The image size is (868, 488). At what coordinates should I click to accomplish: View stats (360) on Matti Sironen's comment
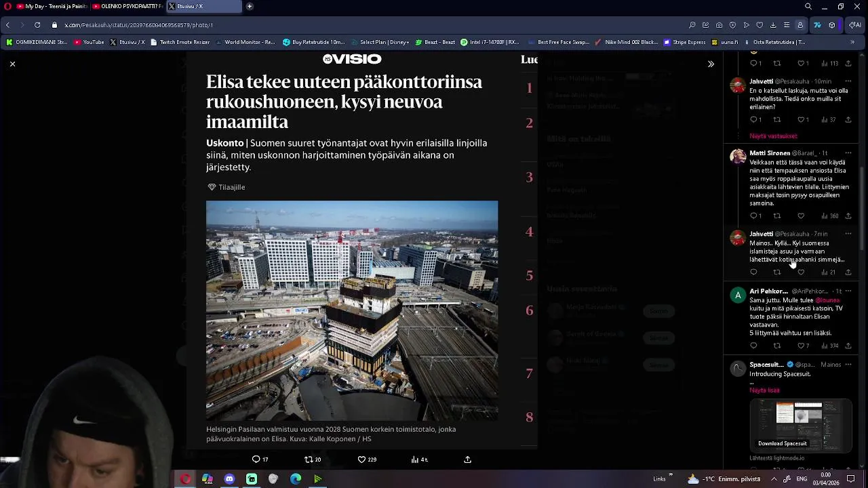point(830,216)
